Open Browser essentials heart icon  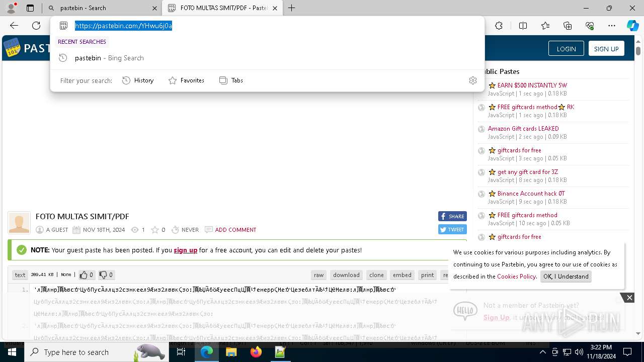tap(590, 26)
